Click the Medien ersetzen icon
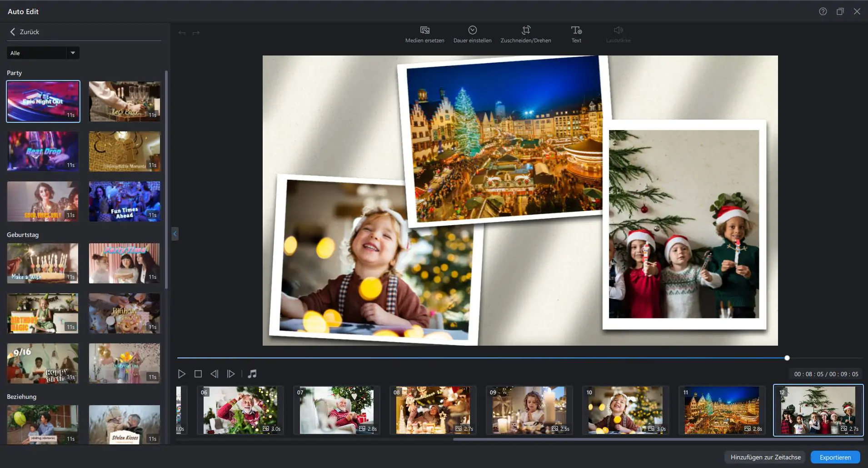Screen dimensions: 868x468 pos(424,30)
